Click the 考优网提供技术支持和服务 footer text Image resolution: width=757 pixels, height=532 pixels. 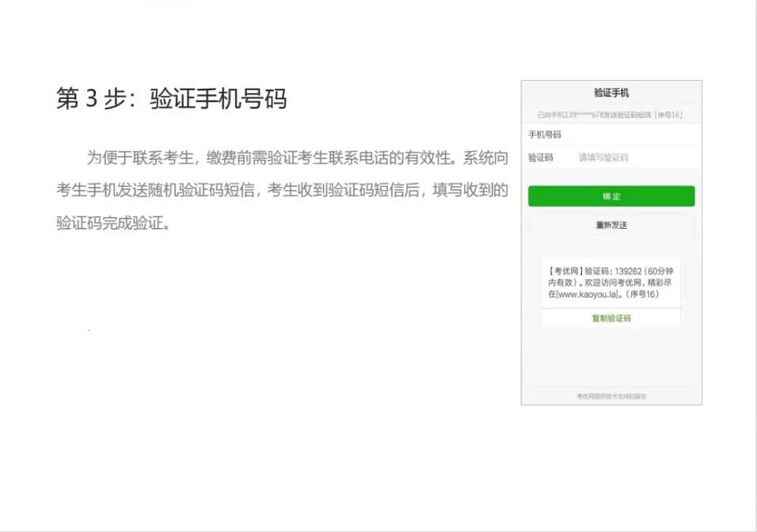(x=611, y=396)
